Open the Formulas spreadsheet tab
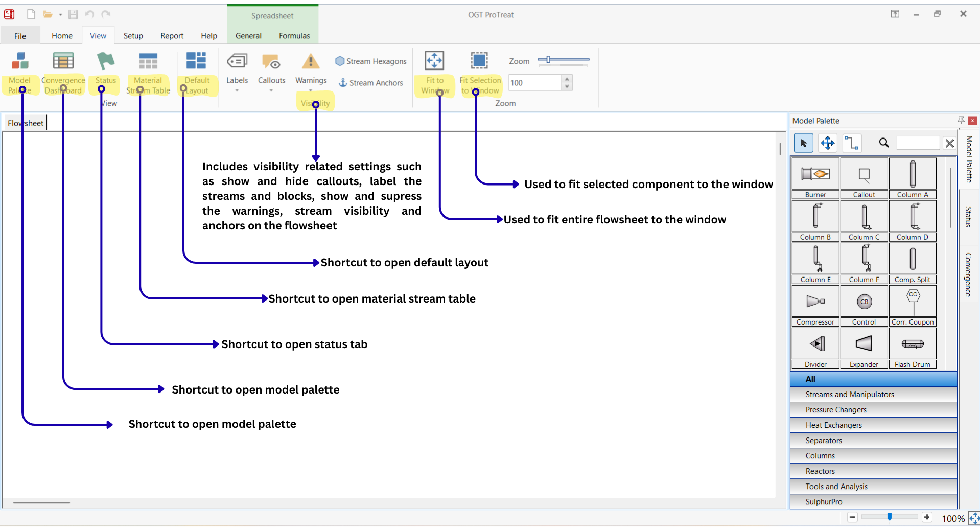The height and width of the screenshot is (530, 980). pos(294,36)
